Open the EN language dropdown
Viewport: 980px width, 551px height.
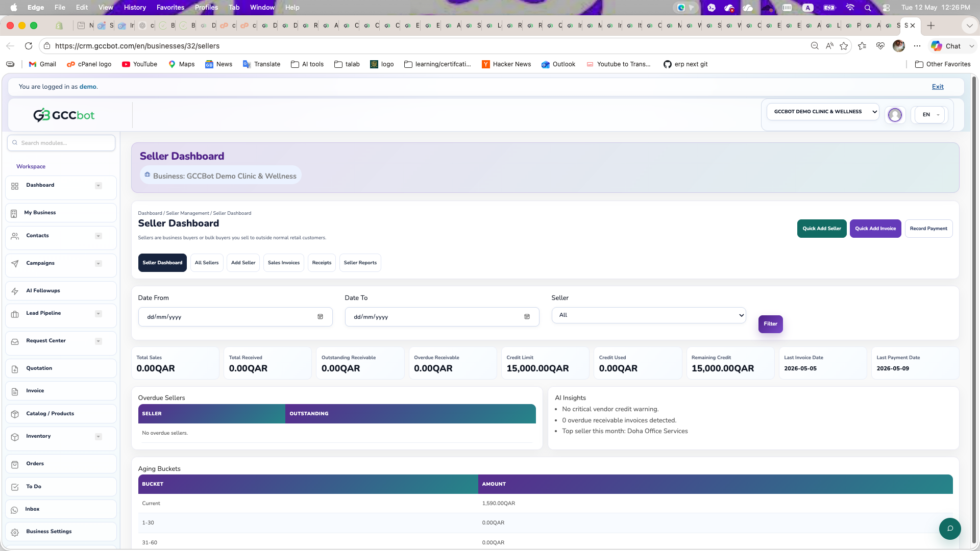[930, 115]
